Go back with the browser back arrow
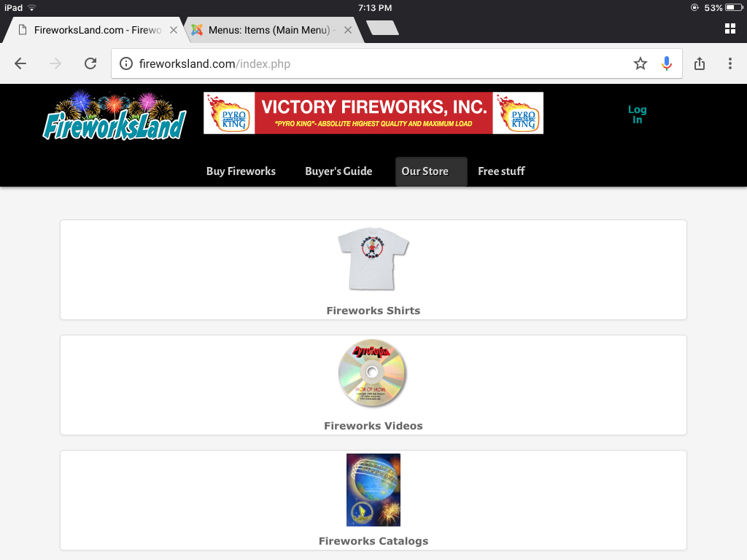 [20, 63]
